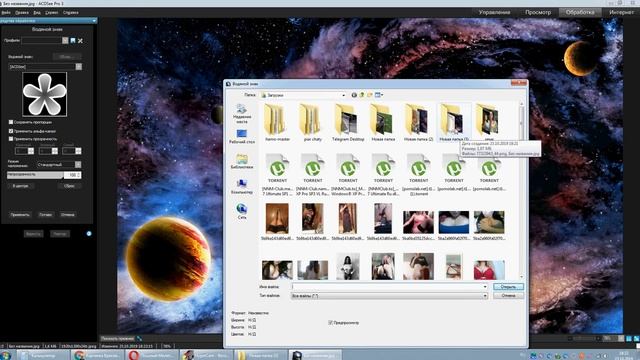Open the ACDSee watermark dropdown
Image resolution: width=640 pixels, height=360 pixels.
pos(79,67)
